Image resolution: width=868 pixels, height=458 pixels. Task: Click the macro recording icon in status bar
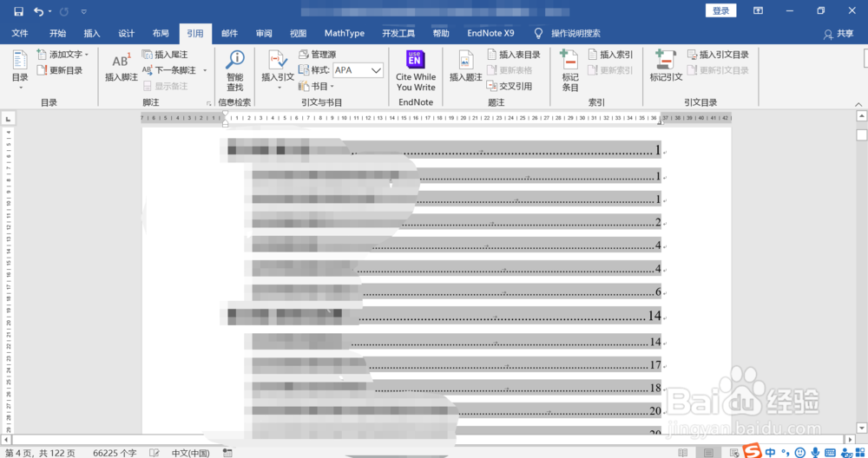(x=227, y=453)
